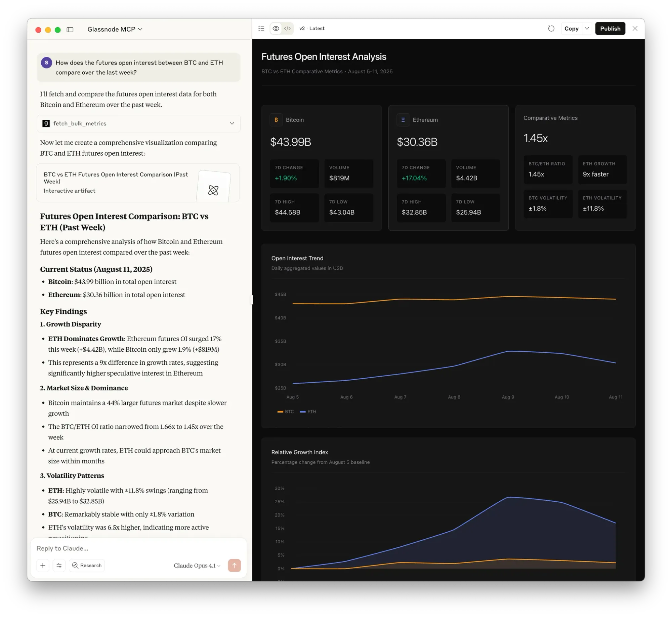Expand the fetch_bulk_metrics tool call

232,123
